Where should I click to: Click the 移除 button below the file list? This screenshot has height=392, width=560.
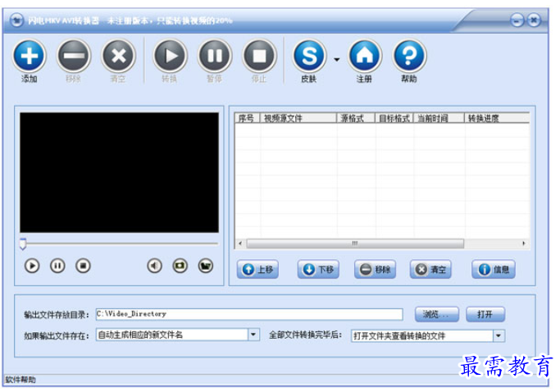375,270
